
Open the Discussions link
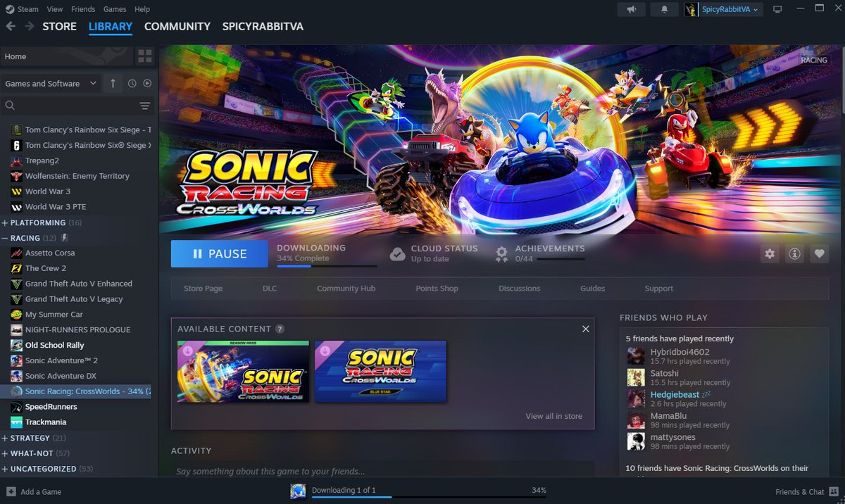click(520, 289)
